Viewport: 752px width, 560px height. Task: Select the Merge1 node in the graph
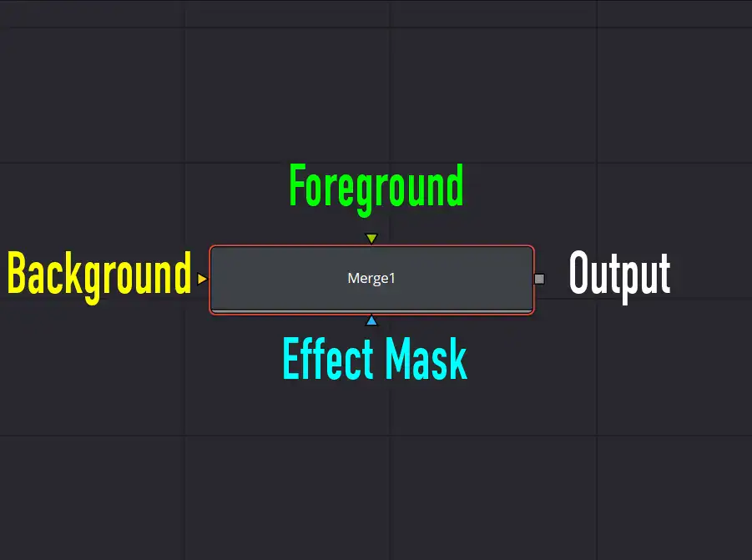(371, 280)
